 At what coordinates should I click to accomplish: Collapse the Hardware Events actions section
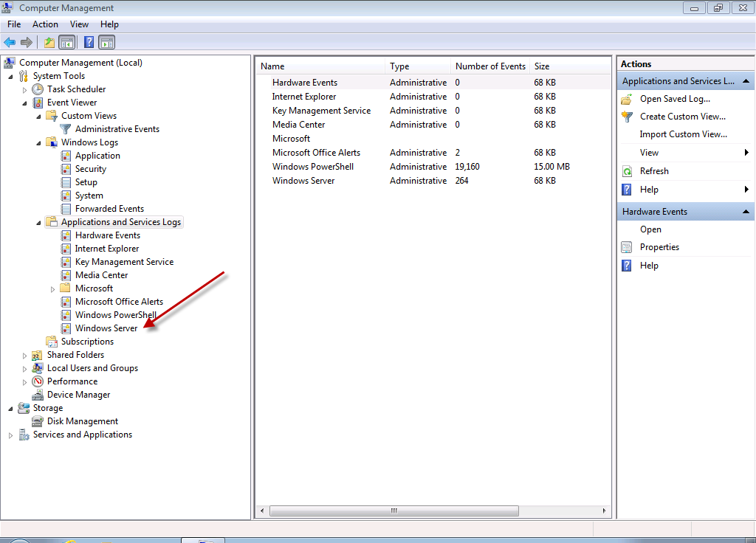coord(746,212)
